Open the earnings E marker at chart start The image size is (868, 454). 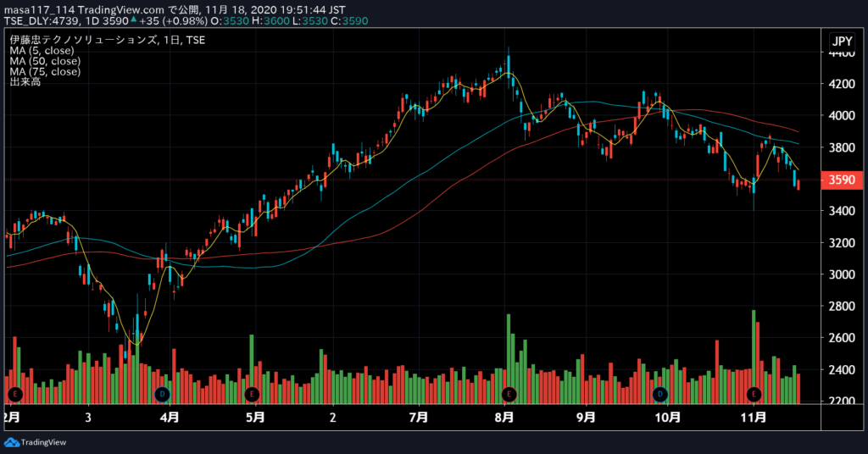[x=15, y=394]
